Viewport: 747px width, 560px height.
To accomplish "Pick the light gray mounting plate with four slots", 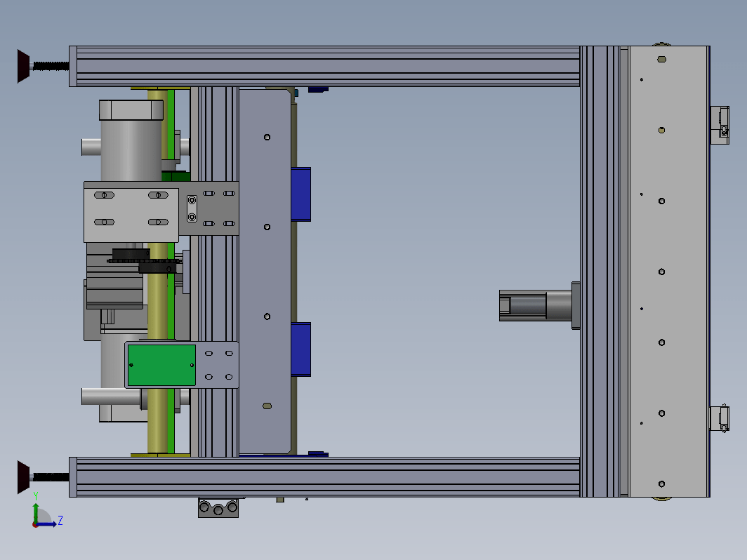I will tap(131, 215).
